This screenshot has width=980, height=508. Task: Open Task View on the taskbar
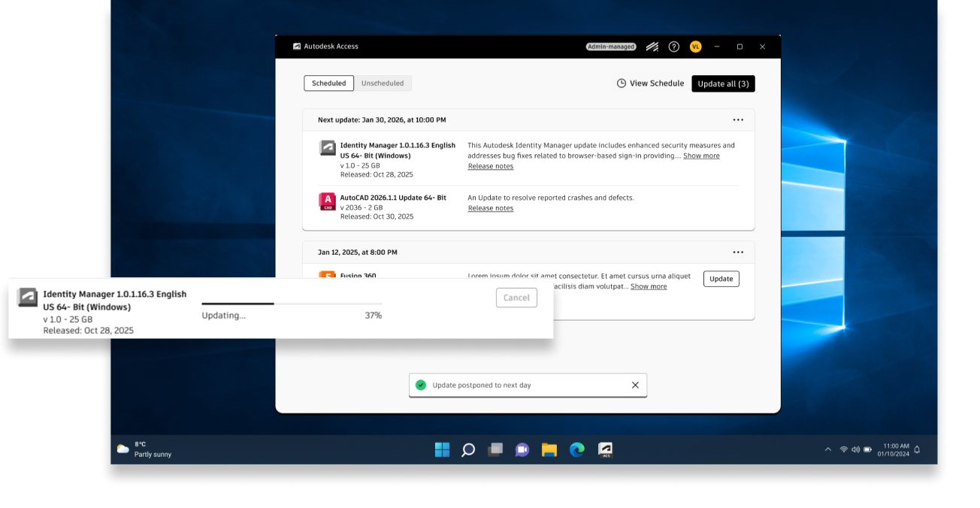pos(495,449)
